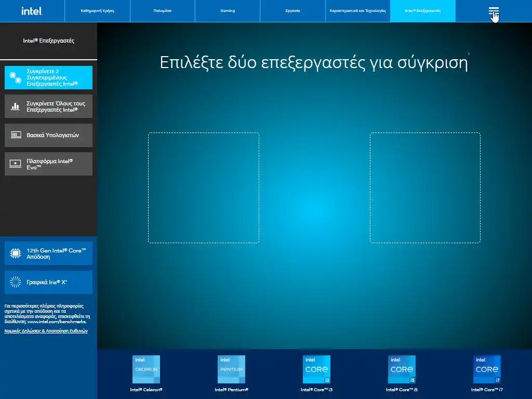Click the Επιλέξτε δύο επεξεργαστές heading
Viewport: 532px width, 399px height.
tap(314, 62)
